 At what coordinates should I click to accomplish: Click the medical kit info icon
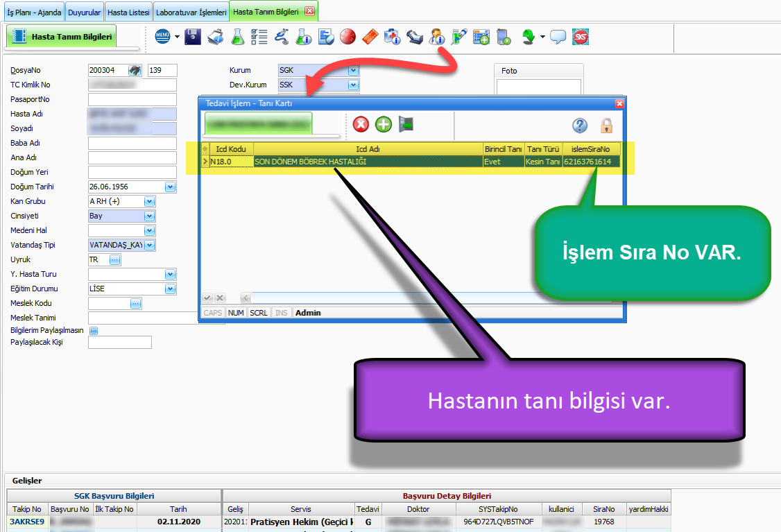[x=393, y=37]
